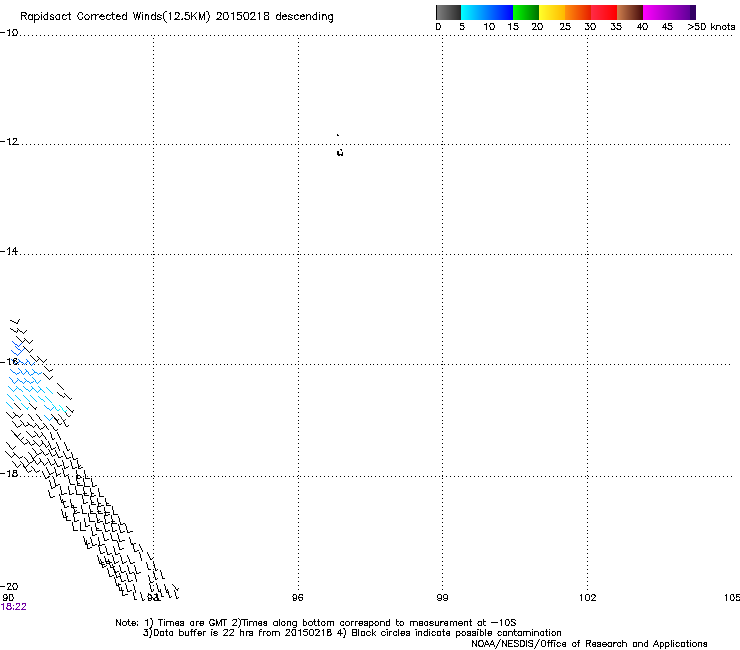
Task: Click the small black marker near 97E, 12S
Action: point(340,152)
